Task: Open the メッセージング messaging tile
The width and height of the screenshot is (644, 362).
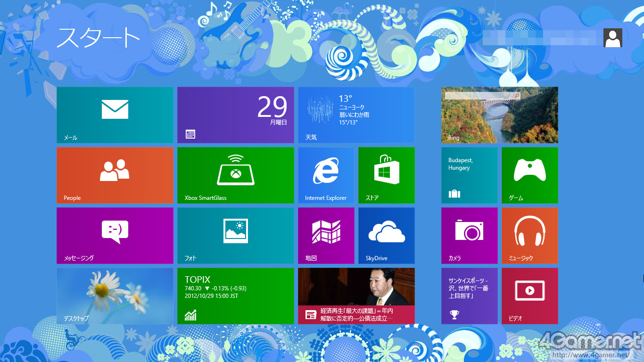Action: point(115,236)
